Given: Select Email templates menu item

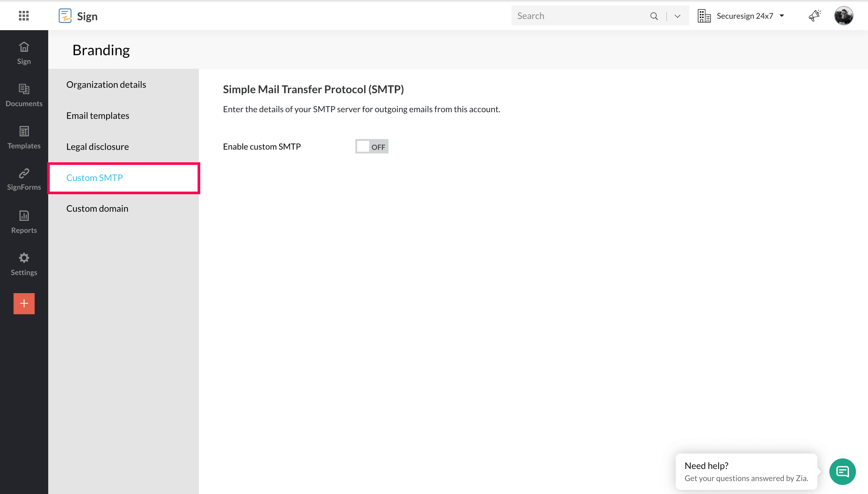Looking at the screenshot, I should 98,116.
